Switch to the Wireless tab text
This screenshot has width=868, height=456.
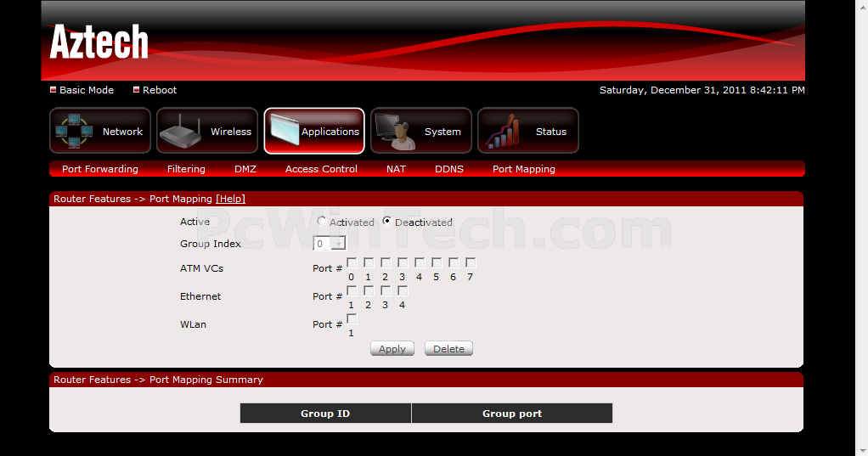pos(231,132)
